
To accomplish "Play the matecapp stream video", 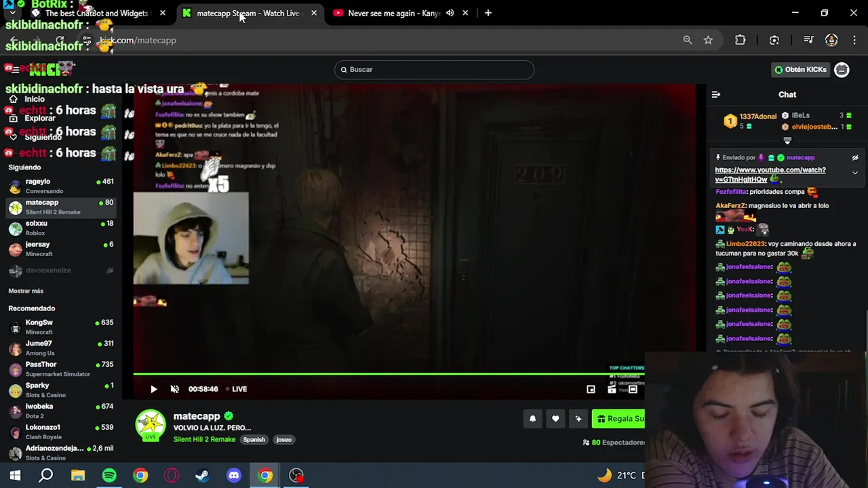I will [x=153, y=389].
